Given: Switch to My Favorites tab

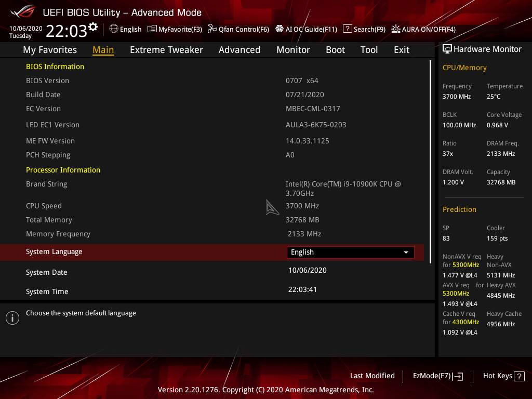Looking at the screenshot, I should pyautogui.click(x=50, y=50).
